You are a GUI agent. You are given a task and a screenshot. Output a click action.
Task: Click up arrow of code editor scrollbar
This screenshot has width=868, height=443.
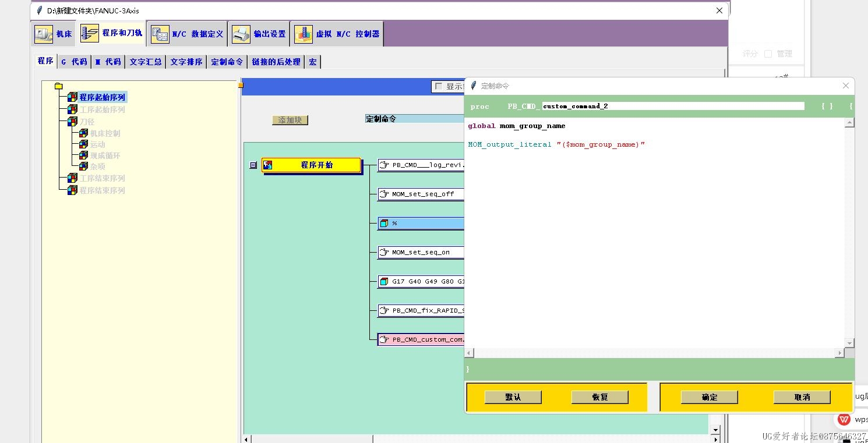point(850,123)
